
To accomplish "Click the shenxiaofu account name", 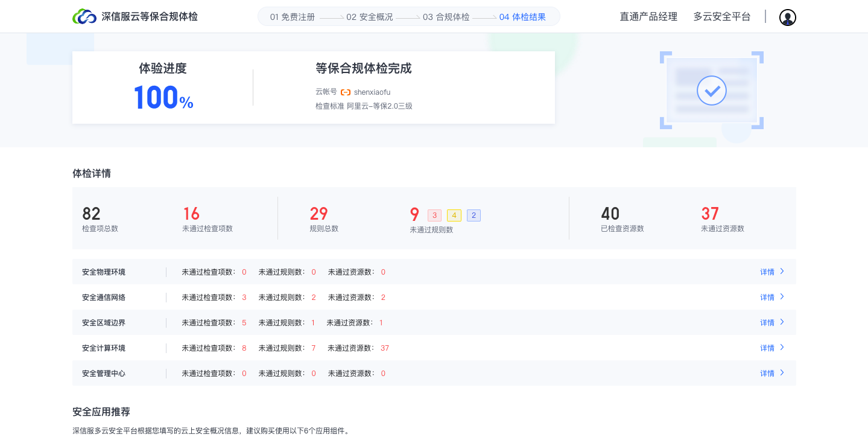I will [372, 92].
